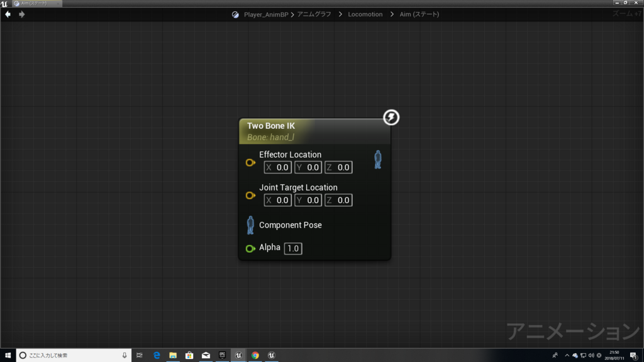Image resolution: width=644 pixels, height=362 pixels.
Task: Select the Aim (ステート) window tab
Action: coord(37,3)
